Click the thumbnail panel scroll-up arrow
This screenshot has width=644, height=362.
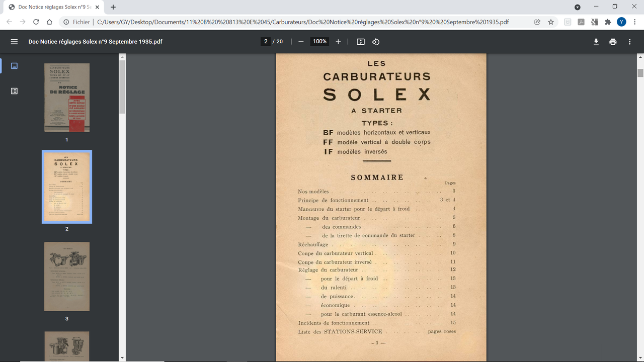coord(122,57)
